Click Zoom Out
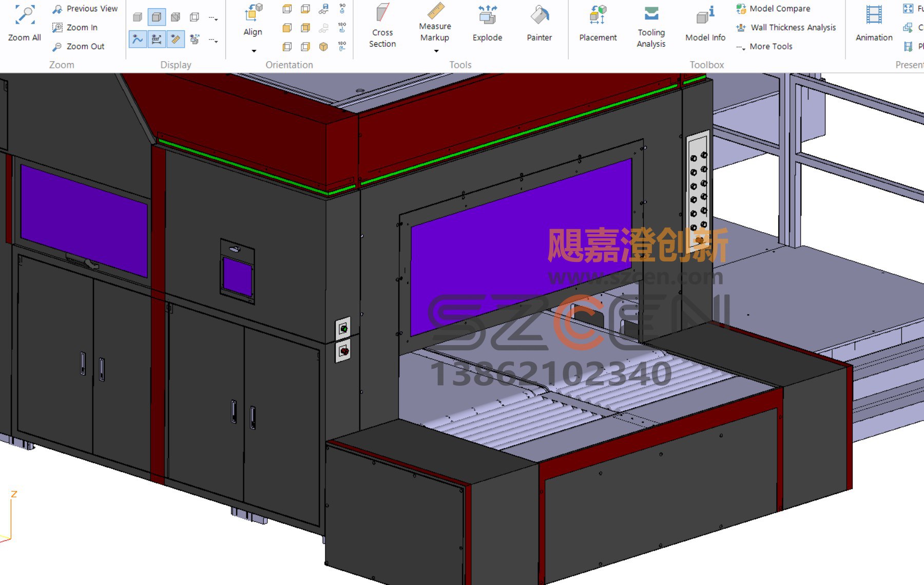The image size is (924, 585). [79, 46]
